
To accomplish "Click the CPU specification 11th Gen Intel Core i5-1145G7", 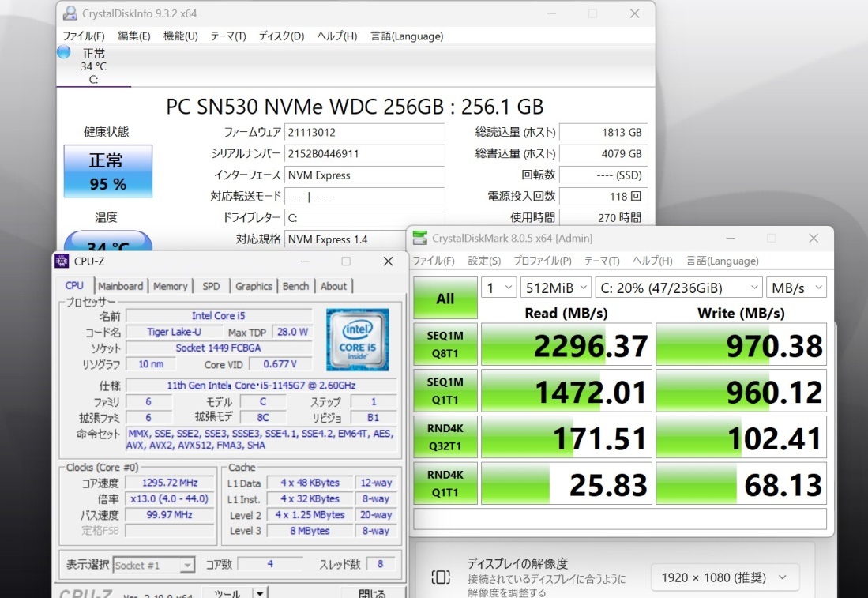I will (261, 386).
